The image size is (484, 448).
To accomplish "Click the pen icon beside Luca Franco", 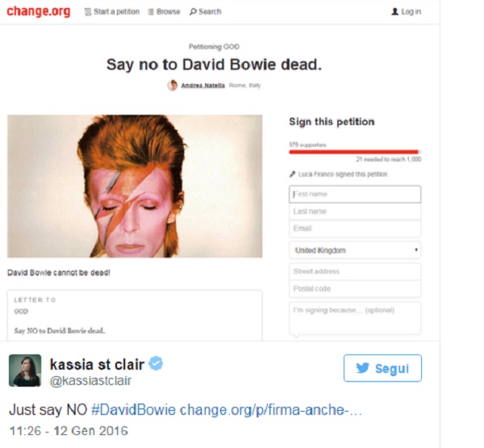I will point(292,174).
